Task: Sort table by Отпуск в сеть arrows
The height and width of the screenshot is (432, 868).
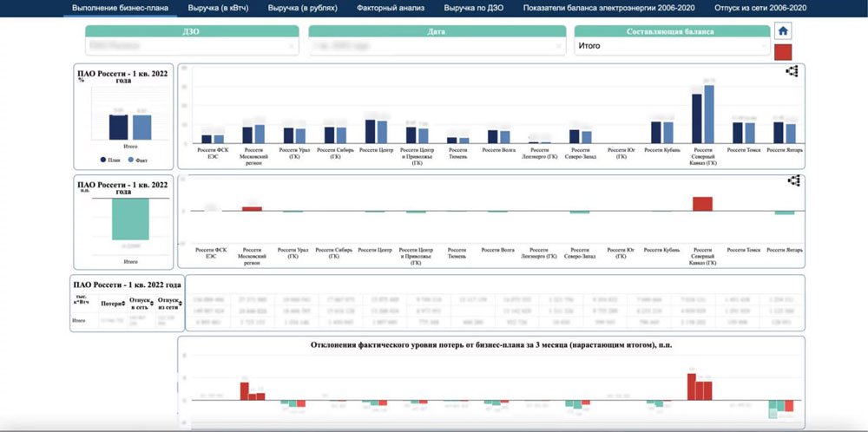Action: tap(154, 304)
